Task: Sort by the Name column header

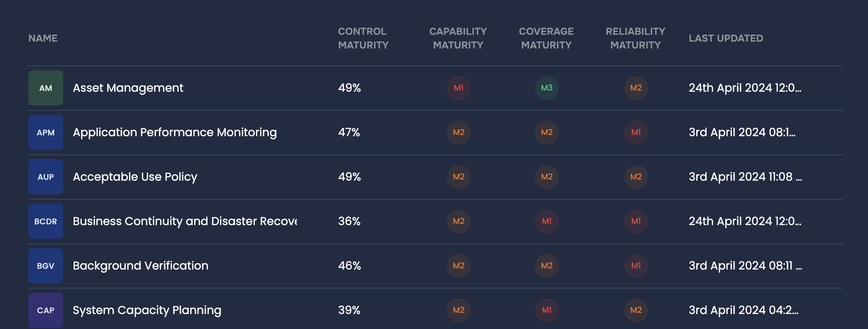Action: coord(43,38)
